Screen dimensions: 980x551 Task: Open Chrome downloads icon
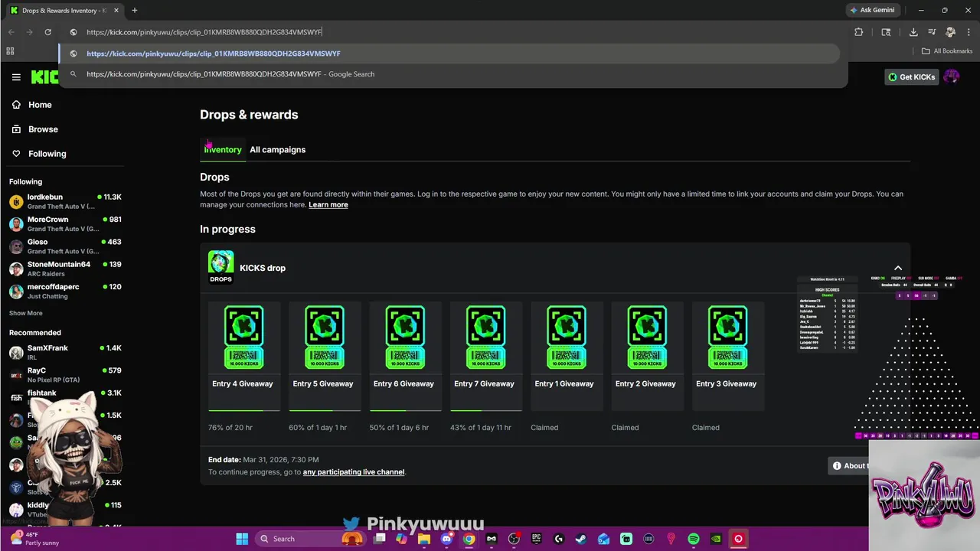pyautogui.click(x=913, y=32)
